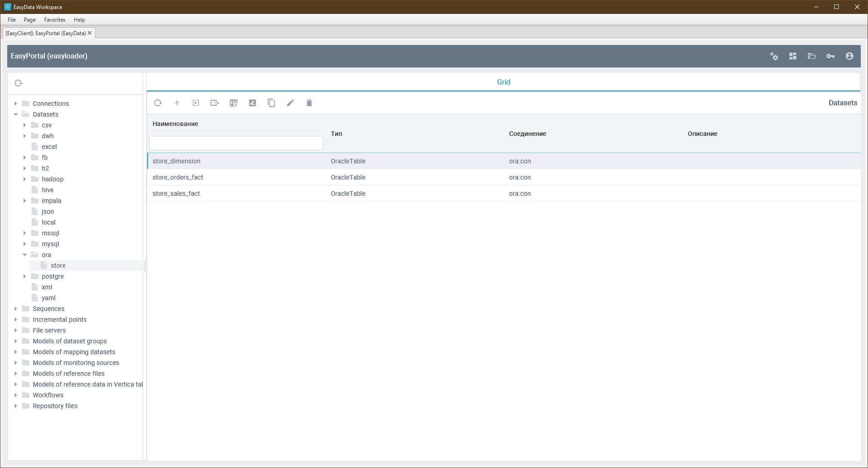Select the Repository files tree node
The width and height of the screenshot is (868, 468).
tap(55, 406)
